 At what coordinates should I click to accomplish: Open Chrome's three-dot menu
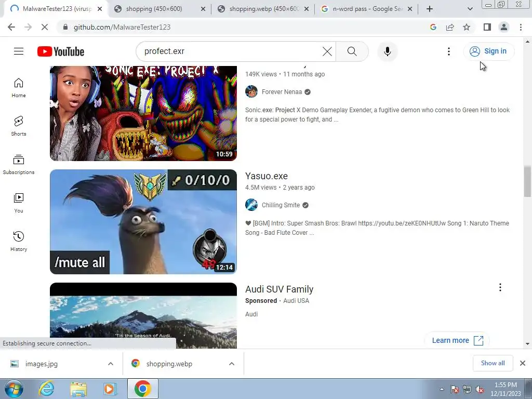coord(521,27)
